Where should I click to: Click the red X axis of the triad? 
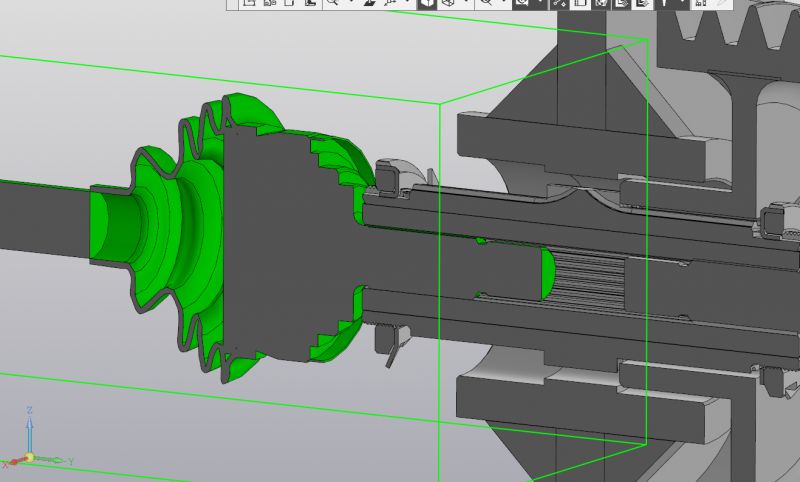coord(13,462)
